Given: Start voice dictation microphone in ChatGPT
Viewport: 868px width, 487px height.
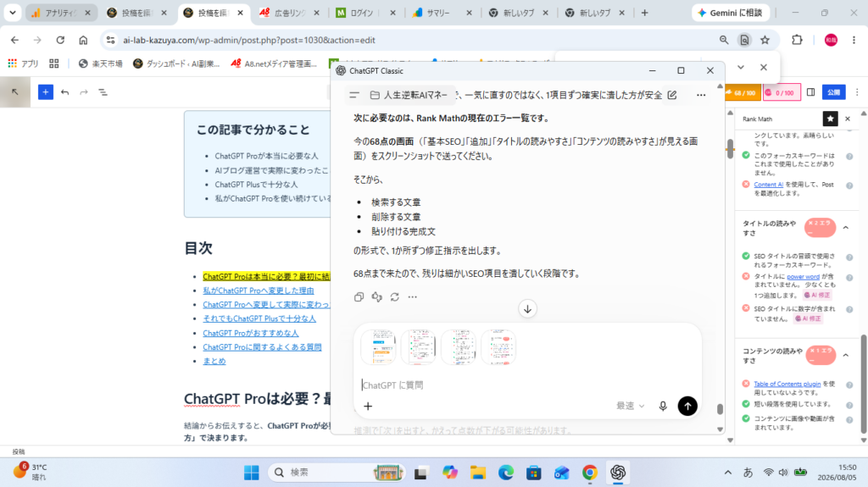Looking at the screenshot, I should point(663,407).
